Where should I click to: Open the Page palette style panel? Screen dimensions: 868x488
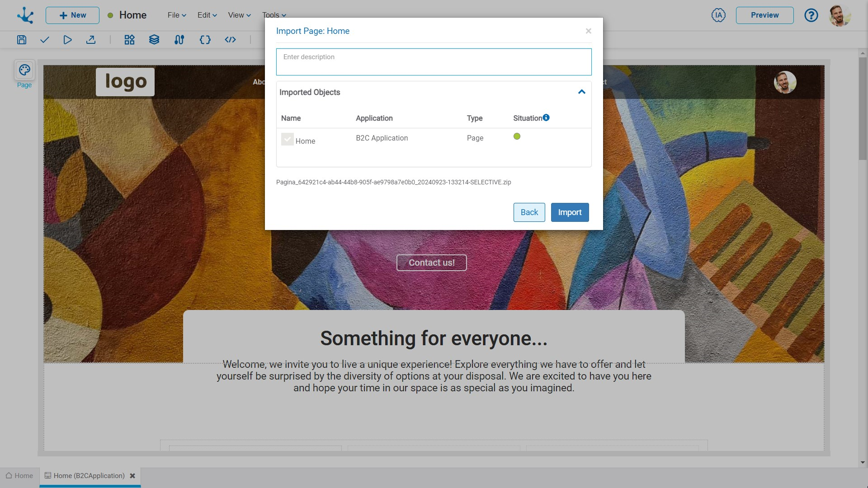click(24, 70)
